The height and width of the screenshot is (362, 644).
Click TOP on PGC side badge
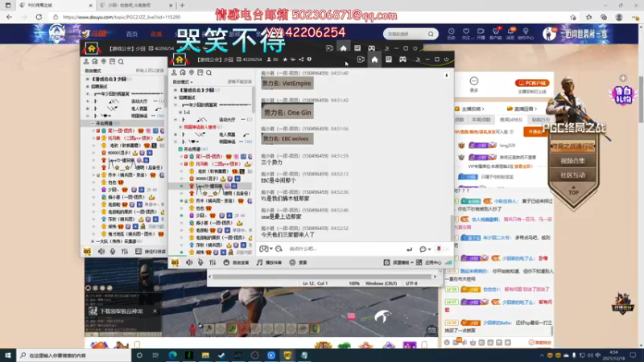click(x=573, y=191)
